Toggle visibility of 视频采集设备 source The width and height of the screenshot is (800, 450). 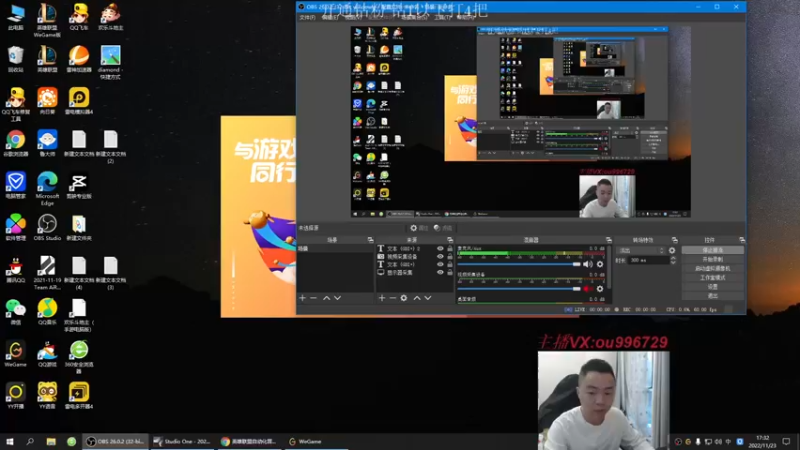(440, 257)
